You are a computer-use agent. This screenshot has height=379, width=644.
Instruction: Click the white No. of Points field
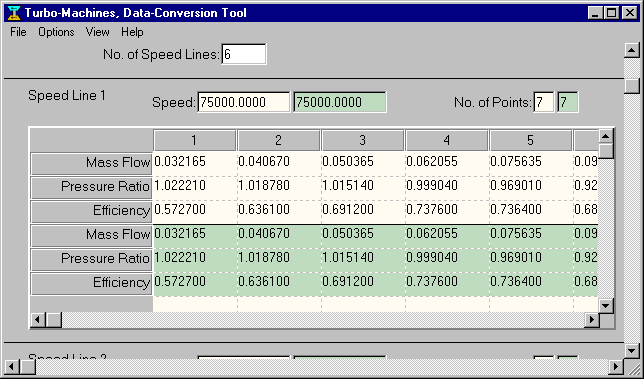click(544, 102)
